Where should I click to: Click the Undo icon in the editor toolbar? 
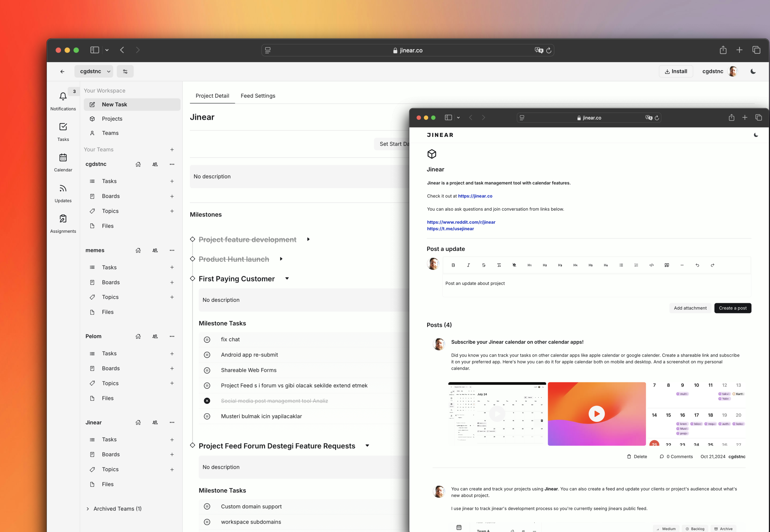(697, 265)
